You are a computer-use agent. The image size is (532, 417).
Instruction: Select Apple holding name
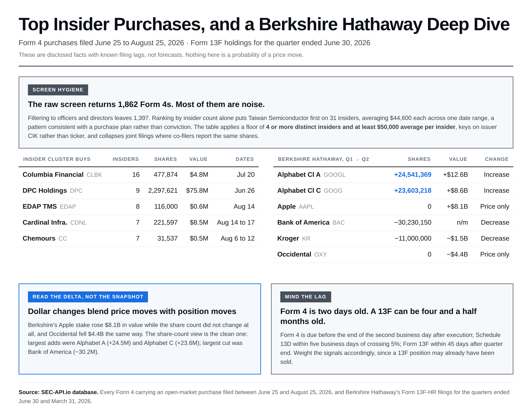tap(286, 207)
